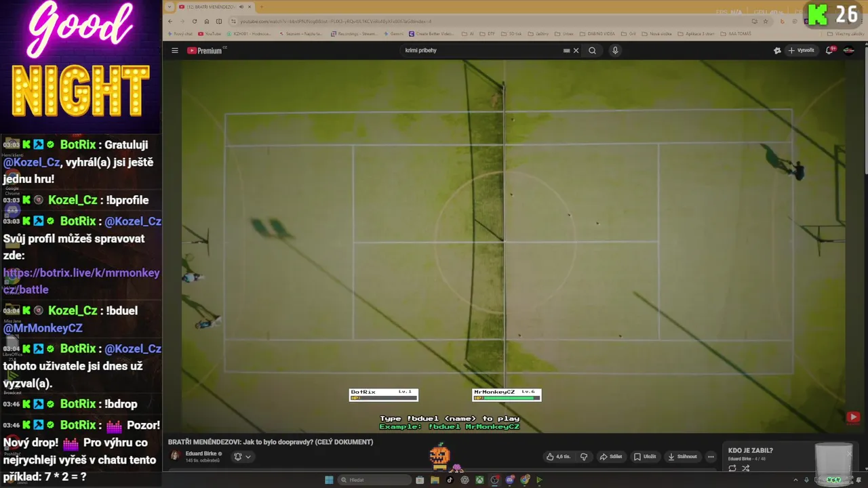Open a new browser tab
This screenshot has width=868, height=488.
coord(261,7)
